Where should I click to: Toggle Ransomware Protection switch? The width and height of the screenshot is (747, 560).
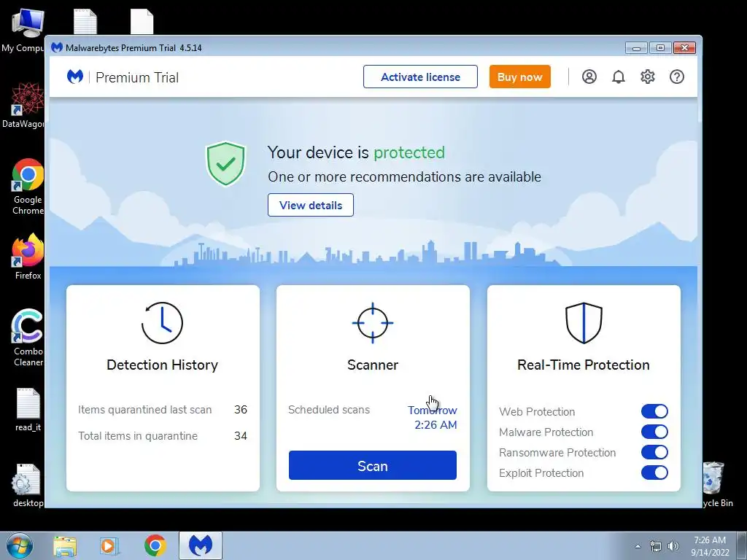click(x=654, y=452)
